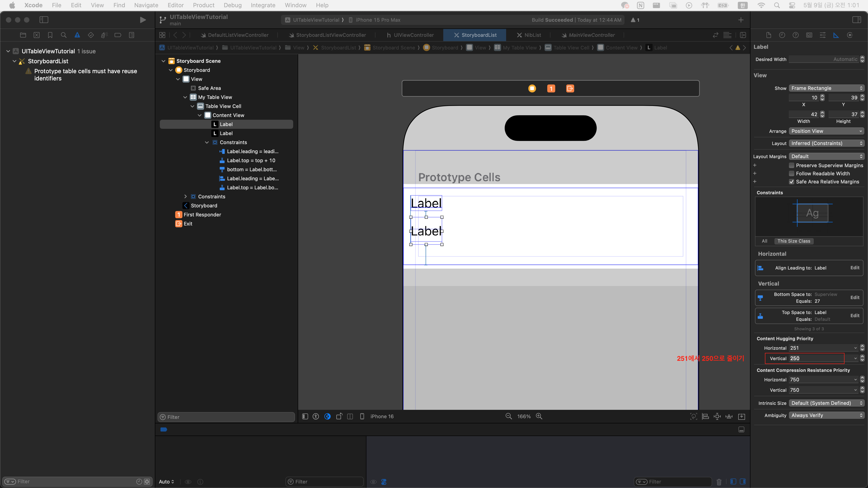Click the Embed In button

(x=742, y=417)
